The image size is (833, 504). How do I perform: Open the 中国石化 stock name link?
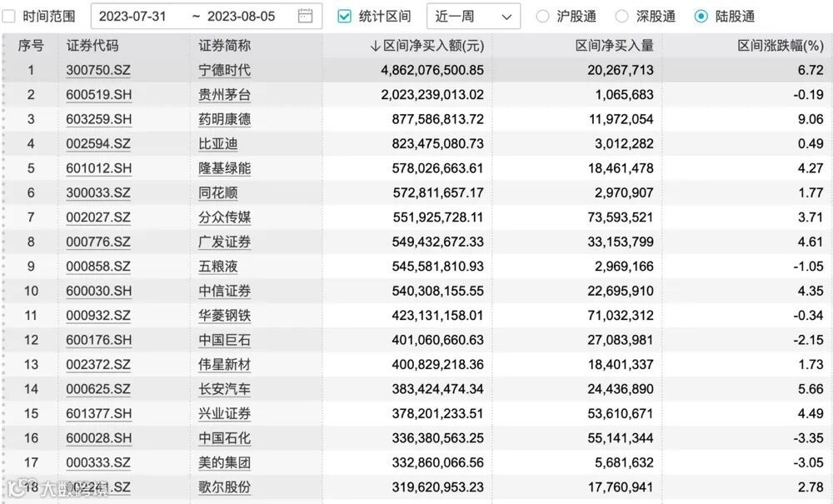click(x=225, y=438)
